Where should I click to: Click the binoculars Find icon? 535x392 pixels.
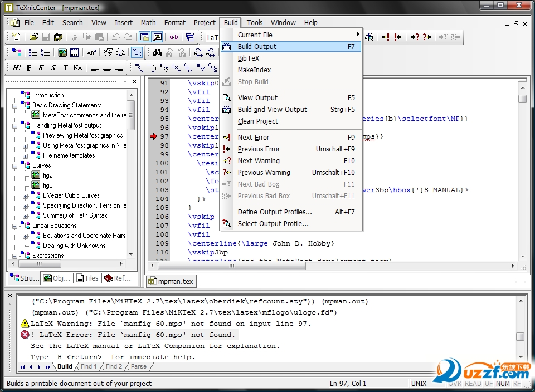pos(158,53)
